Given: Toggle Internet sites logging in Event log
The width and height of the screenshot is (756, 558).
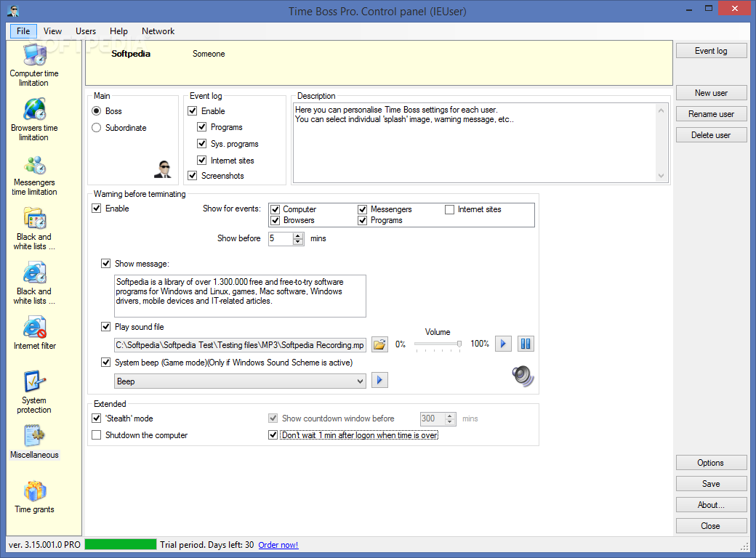Looking at the screenshot, I should [x=202, y=160].
